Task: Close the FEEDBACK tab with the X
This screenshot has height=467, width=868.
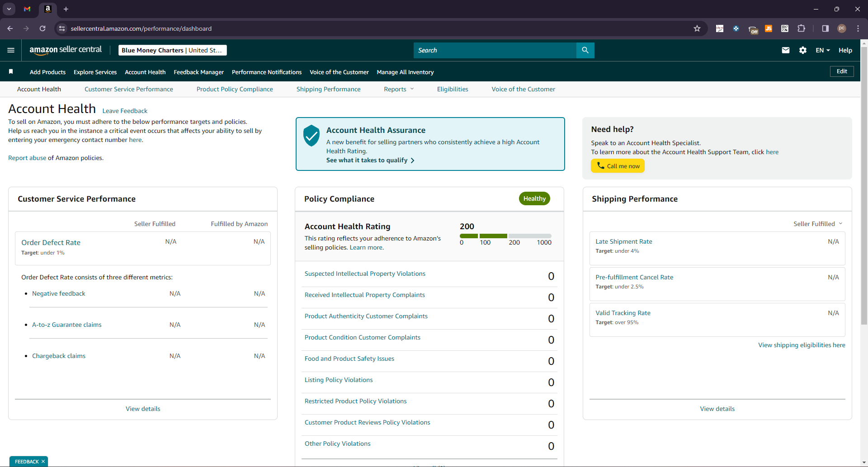Action: click(43, 462)
